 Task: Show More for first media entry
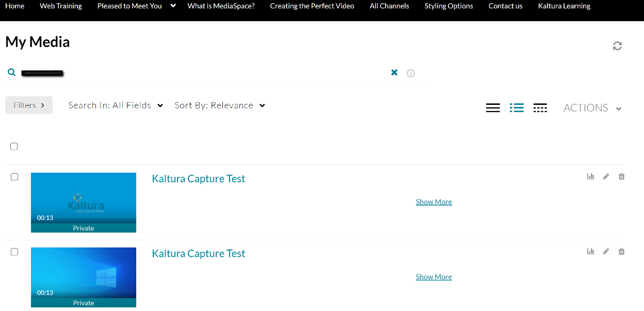click(x=434, y=202)
